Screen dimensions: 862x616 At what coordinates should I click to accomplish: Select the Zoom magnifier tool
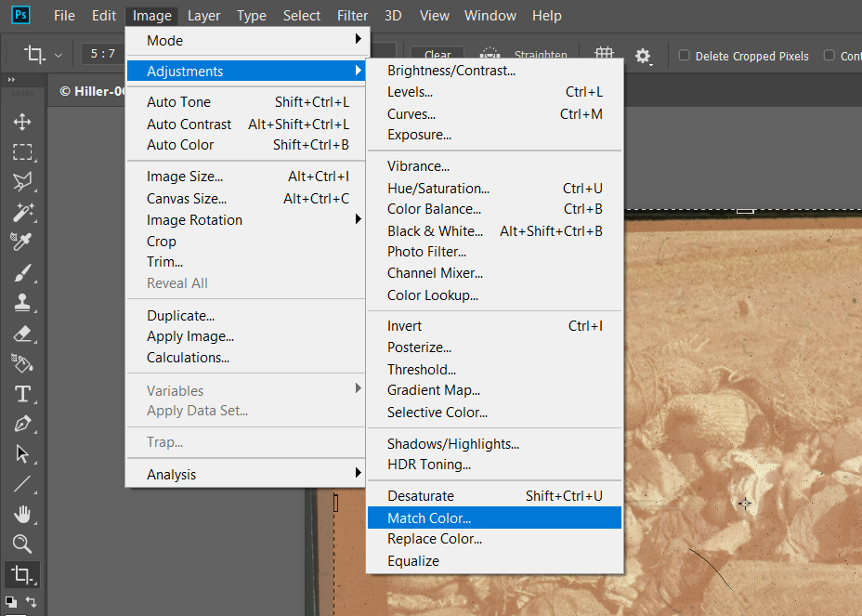[x=22, y=544]
